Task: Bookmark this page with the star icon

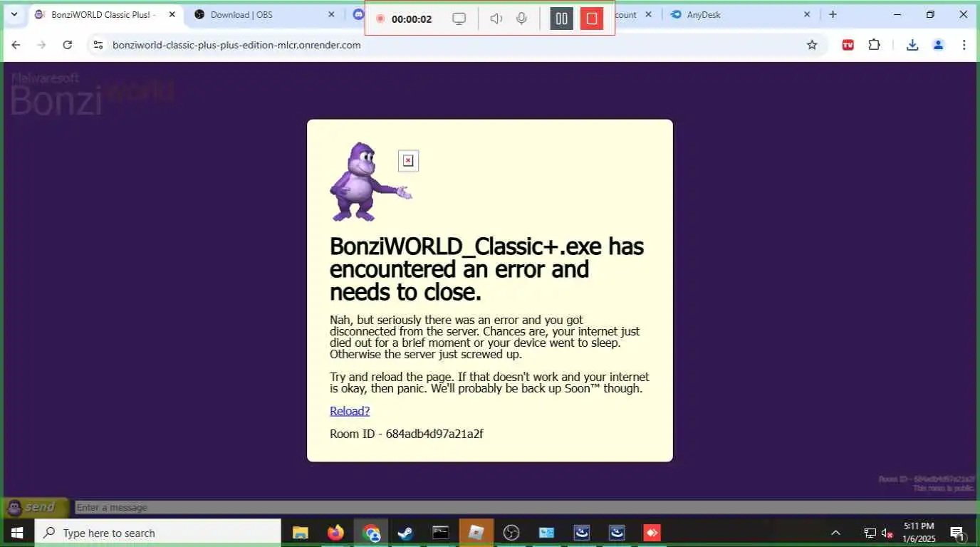Action: tap(812, 45)
